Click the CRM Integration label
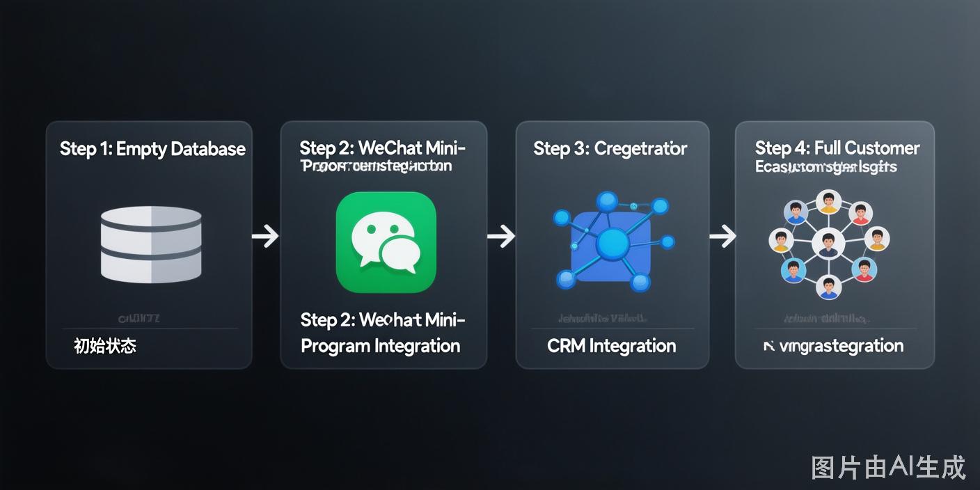The width and height of the screenshot is (980, 490). (612, 345)
